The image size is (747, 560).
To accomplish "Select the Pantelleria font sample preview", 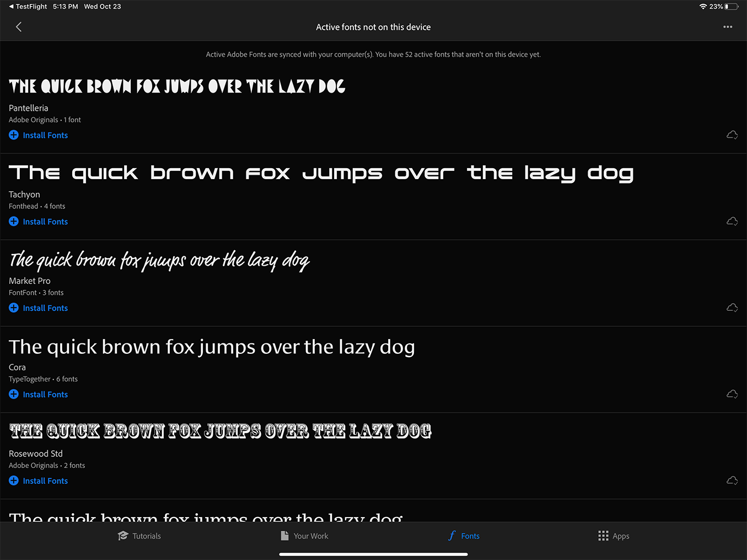I will pos(177,87).
